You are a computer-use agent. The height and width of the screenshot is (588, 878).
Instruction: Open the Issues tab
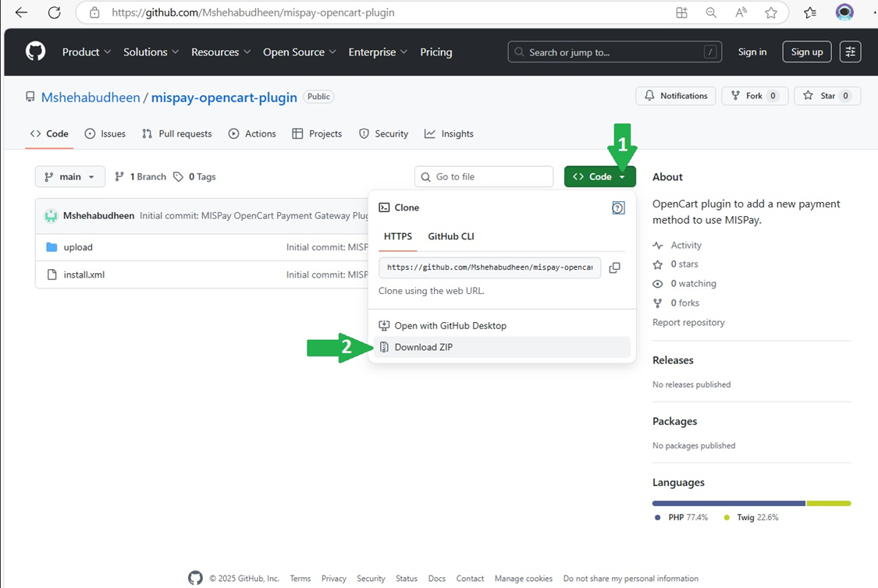pyautogui.click(x=105, y=133)
